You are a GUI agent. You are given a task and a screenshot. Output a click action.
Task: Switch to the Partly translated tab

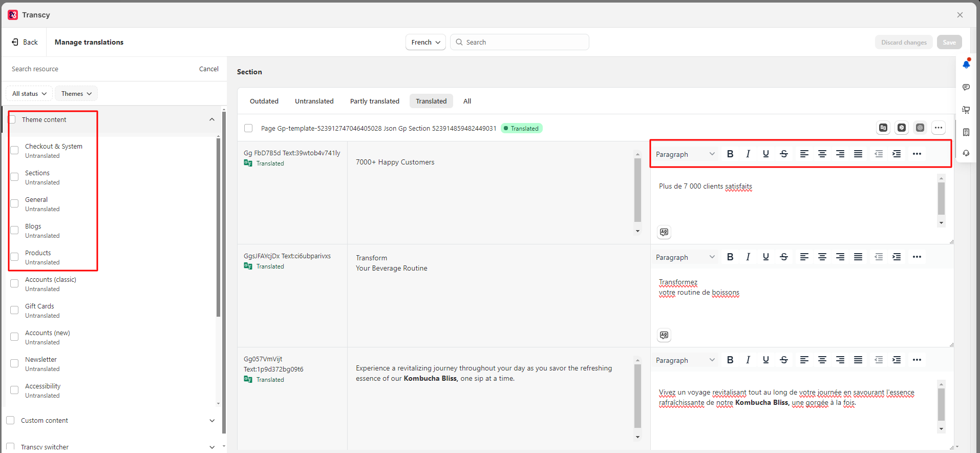374,101
